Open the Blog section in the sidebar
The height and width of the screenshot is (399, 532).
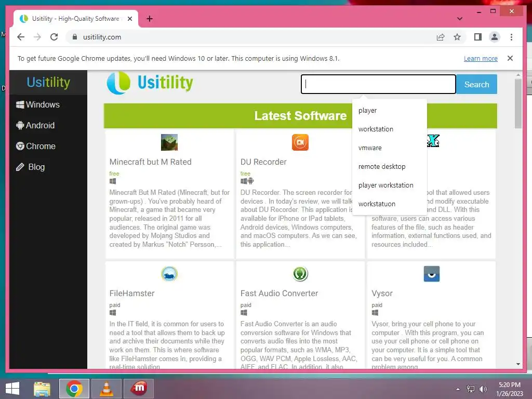[30, 167]
